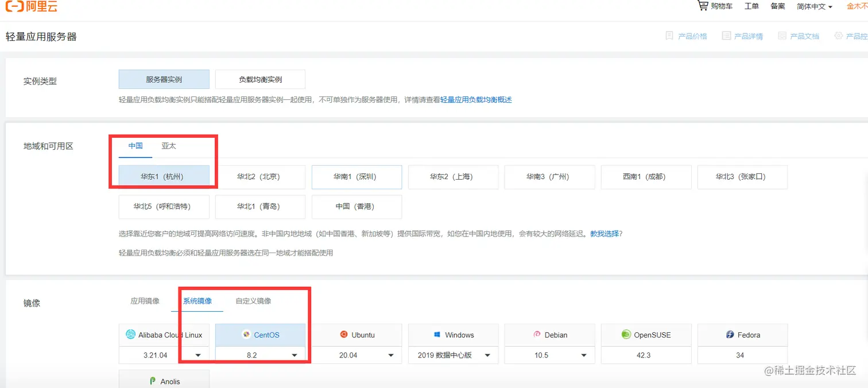Choose region 华北5（呼和浩特）
The height and width of the screenshot is (388, 868).
coord(164,207)
